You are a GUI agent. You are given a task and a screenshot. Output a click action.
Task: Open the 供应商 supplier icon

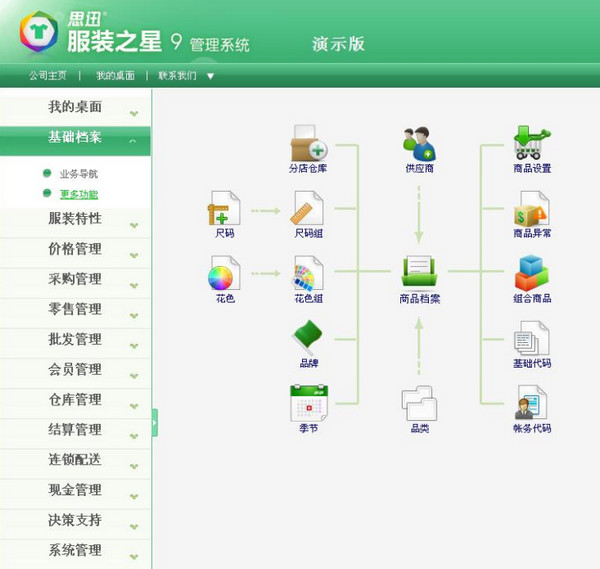(419, 144)
